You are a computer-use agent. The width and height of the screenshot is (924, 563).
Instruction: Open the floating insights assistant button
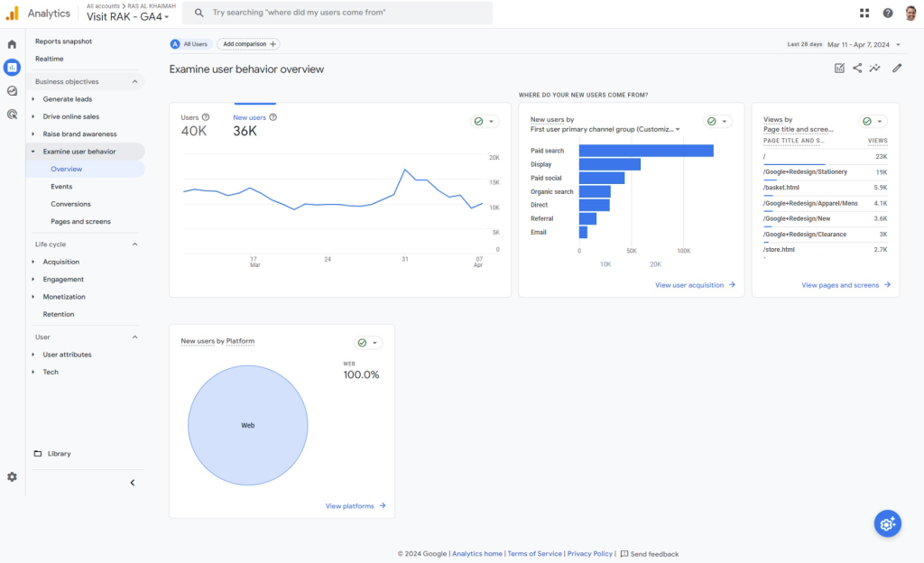pyautogui.click(x=888, y=523)
